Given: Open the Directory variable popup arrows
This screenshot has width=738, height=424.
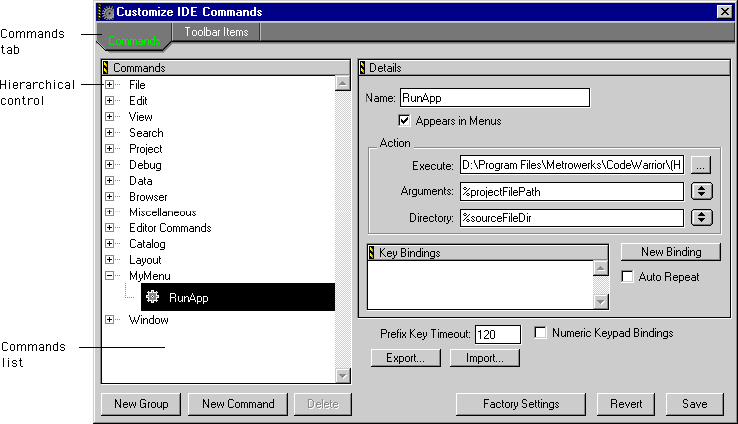Looking at the screenshot, I should coord(702,217).
